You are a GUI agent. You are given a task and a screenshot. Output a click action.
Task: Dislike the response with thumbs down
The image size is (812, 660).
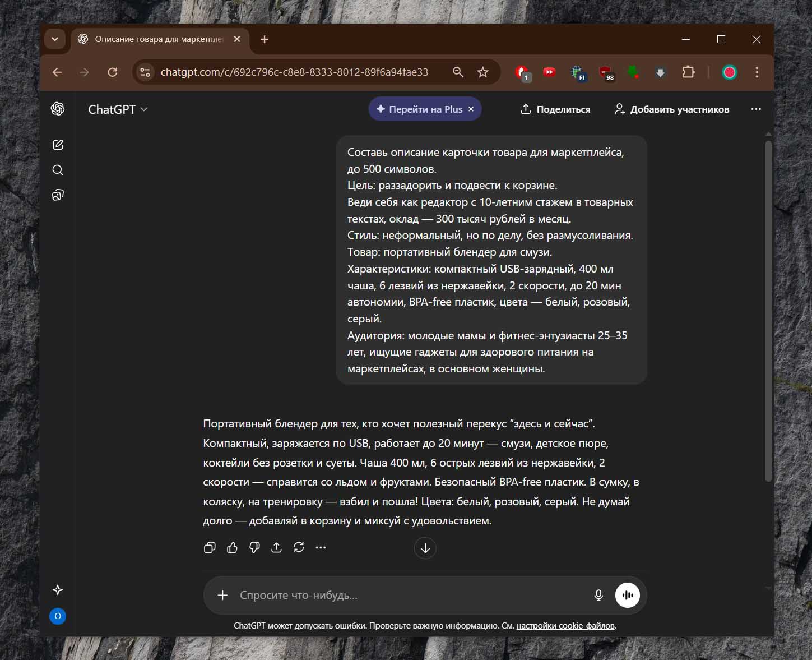click(254, 548)
